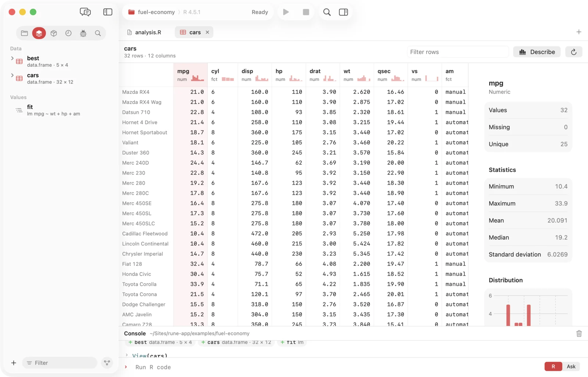The image size is (588, 377).
Task: Select the cars data.frame table icon
Action: 19,78
